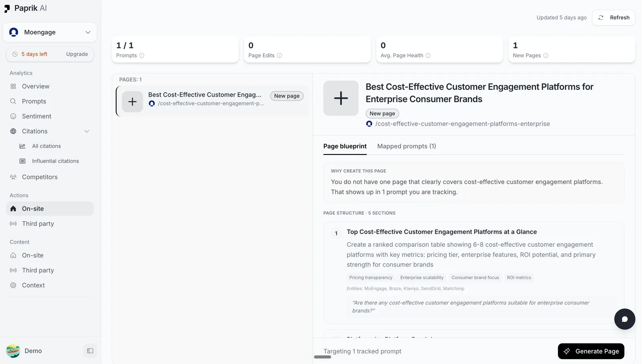Click the Prompts search icon
Viewport: 642px width, 364px height.
13,101
